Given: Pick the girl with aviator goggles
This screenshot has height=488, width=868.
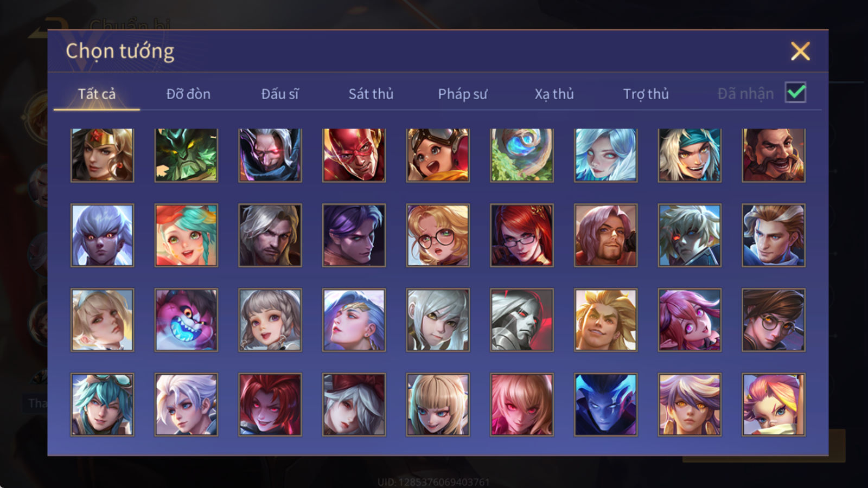Looking at the screenshot, I should [438, 155].
